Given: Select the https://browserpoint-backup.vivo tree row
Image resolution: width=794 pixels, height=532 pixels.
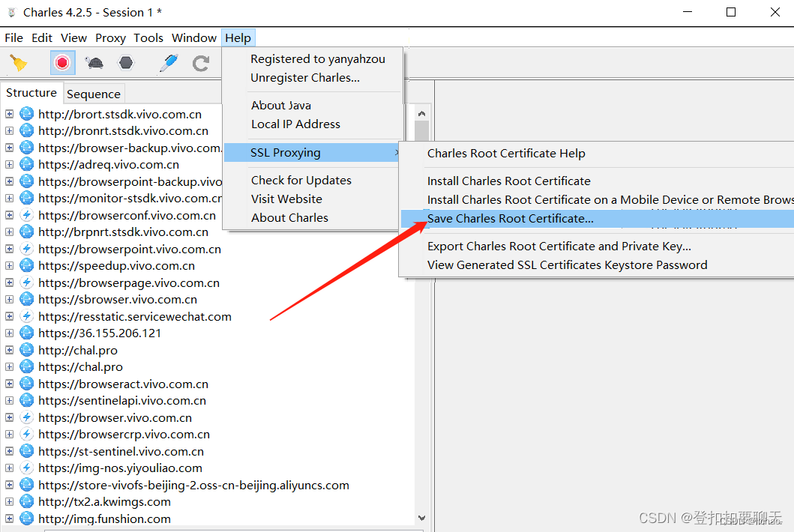Looking at the screenshot, I should point(130,181).
